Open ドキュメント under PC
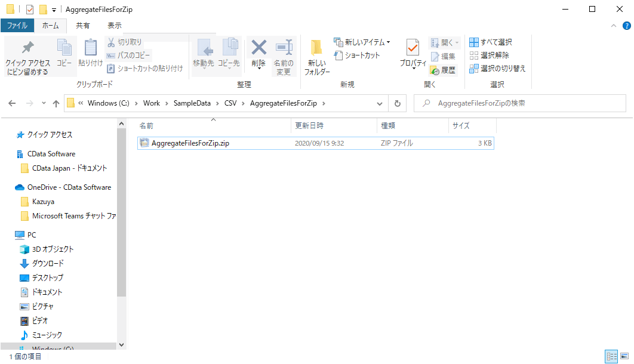The image size is (634, 364). [x=41, y=292]
